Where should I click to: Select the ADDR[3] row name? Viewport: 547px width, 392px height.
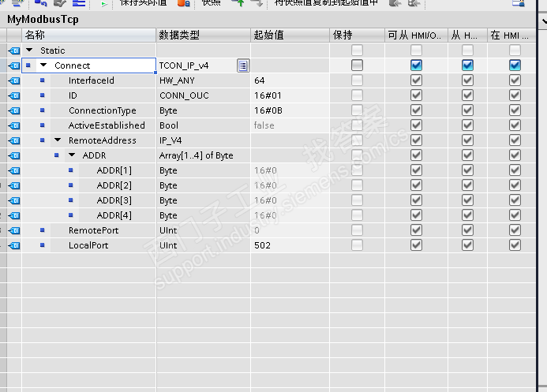click(114, 200)
